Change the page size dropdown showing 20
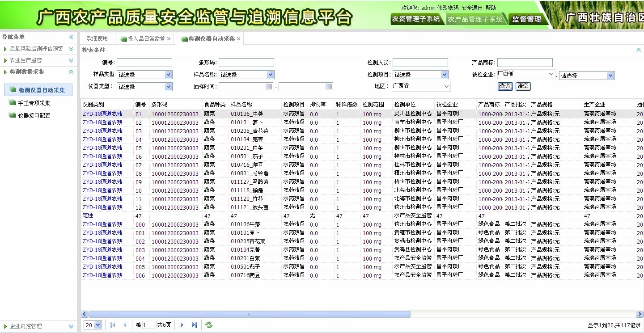 tap(98, 325)
